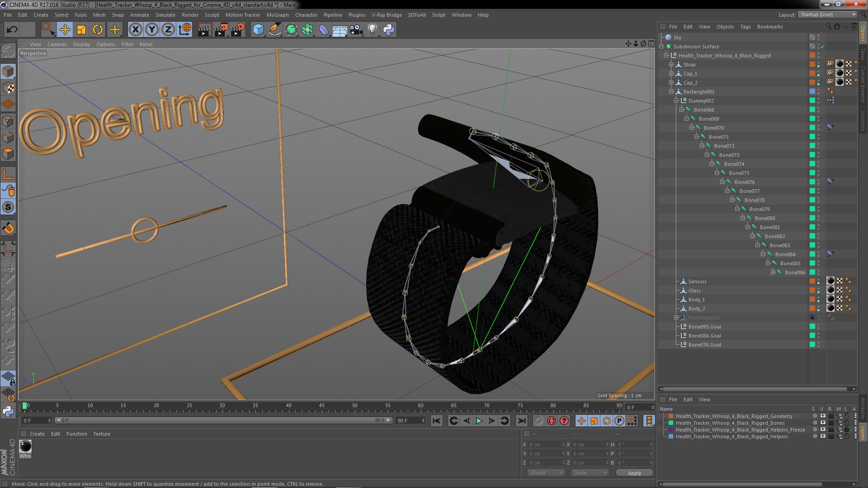Add a Light object
The width and height of the screenshot is (868, 488).
[x=373, y=30]
